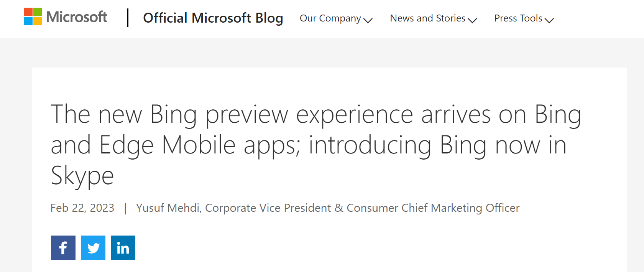Click the word Skype in headline
This screenshot has width=644, height=272.
[82, 176]
